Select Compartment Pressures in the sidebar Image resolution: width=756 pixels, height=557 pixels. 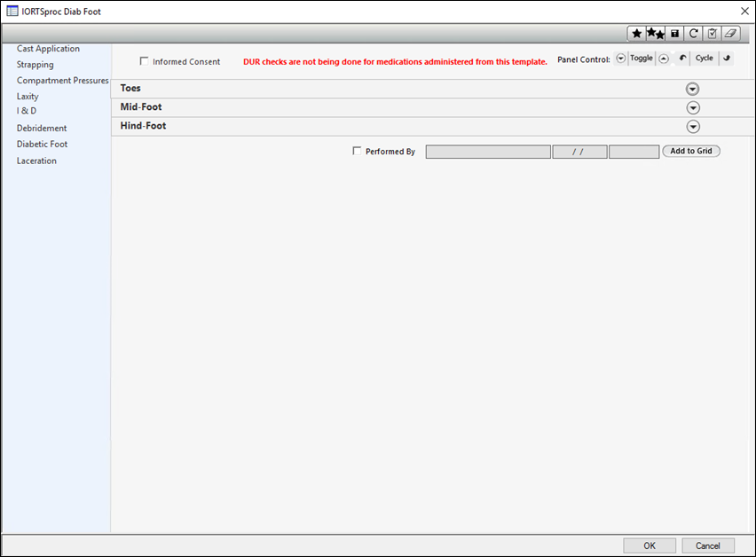pyautogui.click(x=63, y=81)
